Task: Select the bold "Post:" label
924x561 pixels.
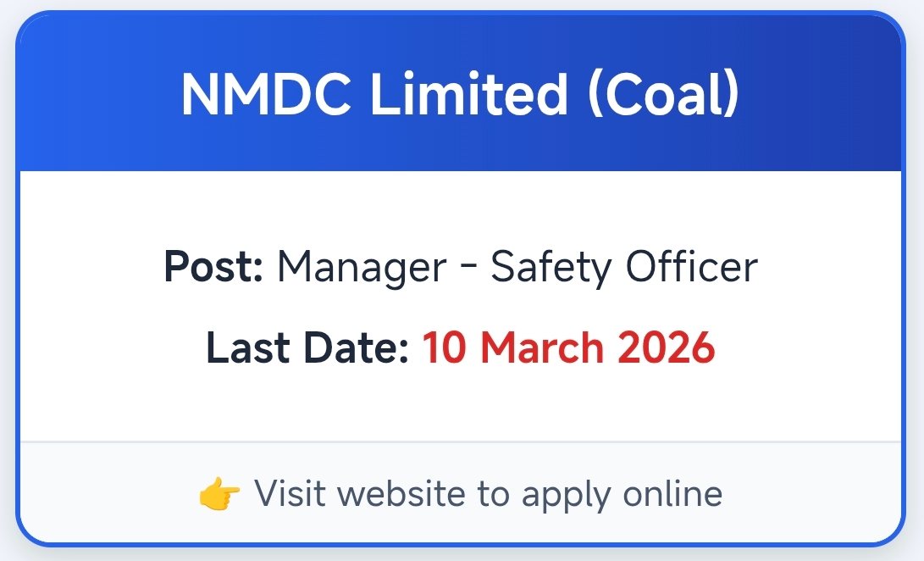Action: pyautogui.click(x=213, y=267)
